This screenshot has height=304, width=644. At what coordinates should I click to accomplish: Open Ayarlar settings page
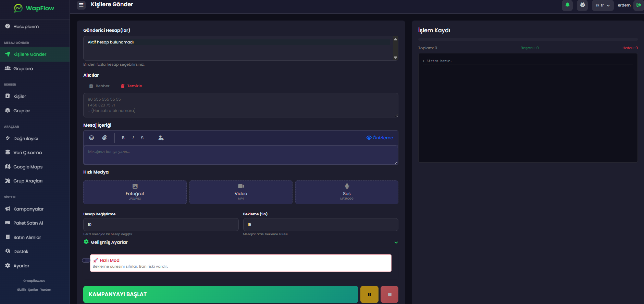click(35, 266)
